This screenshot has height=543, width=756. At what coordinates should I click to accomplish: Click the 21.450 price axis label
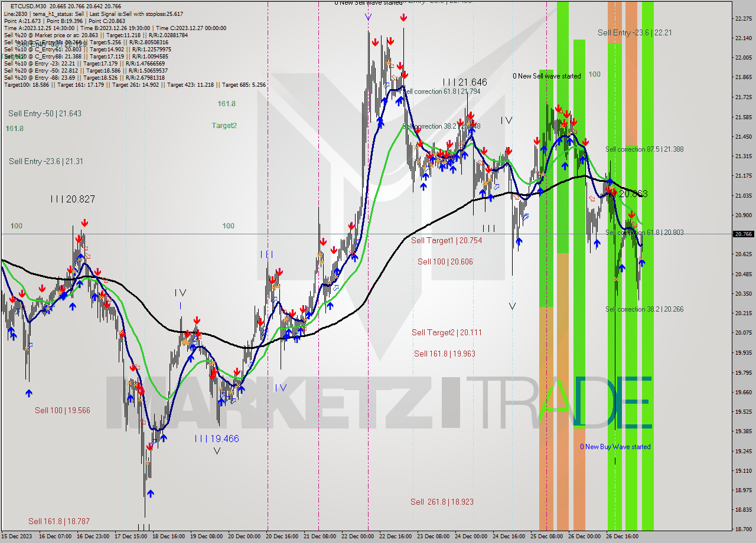tap(744, 136)
